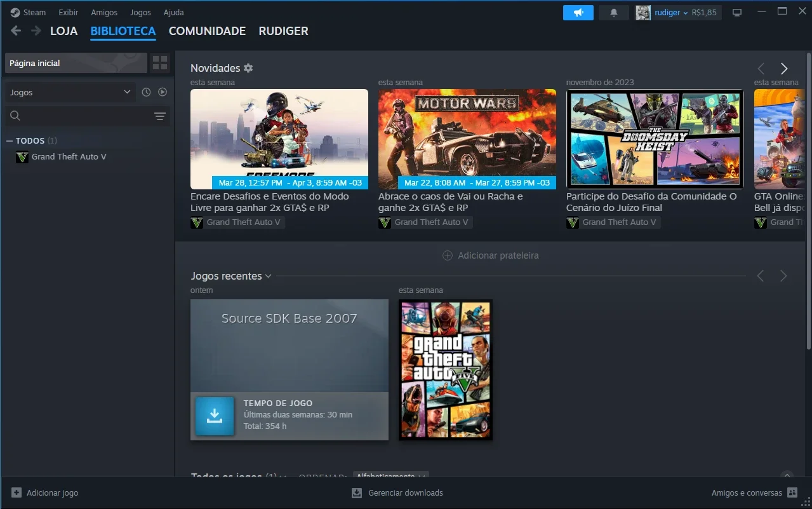
Task: Switch to Big Picture mode monitor icon
Action: (737, 13)
